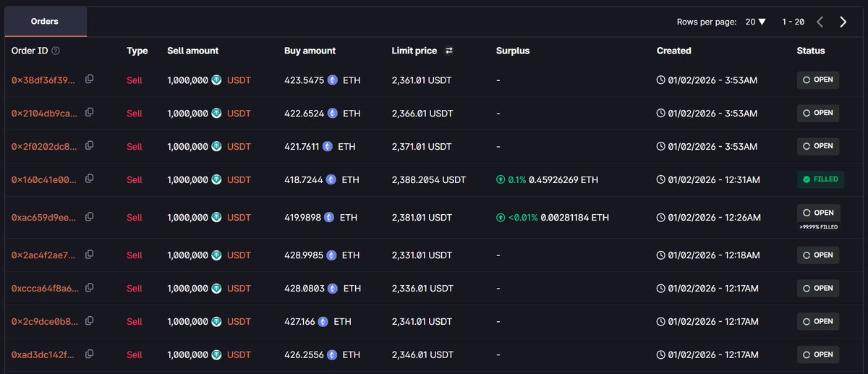
Task: Click the Order ID help question icon
Action: [56, 51]
